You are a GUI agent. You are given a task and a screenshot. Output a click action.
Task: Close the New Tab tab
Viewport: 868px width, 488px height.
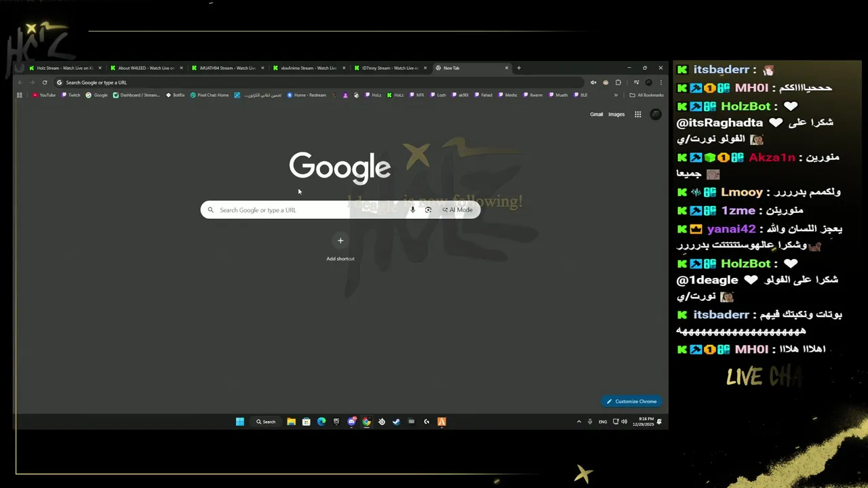pyautogui.click(x=507, y=68)
